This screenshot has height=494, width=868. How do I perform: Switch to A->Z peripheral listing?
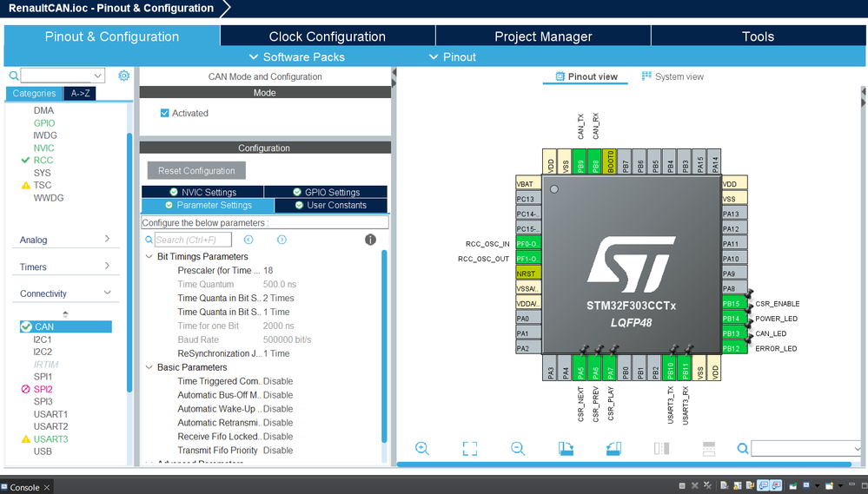80,94
